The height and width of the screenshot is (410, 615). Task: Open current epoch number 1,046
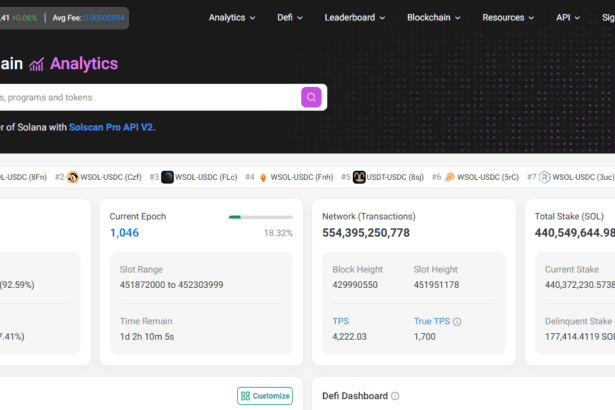(x=124, y=233)
